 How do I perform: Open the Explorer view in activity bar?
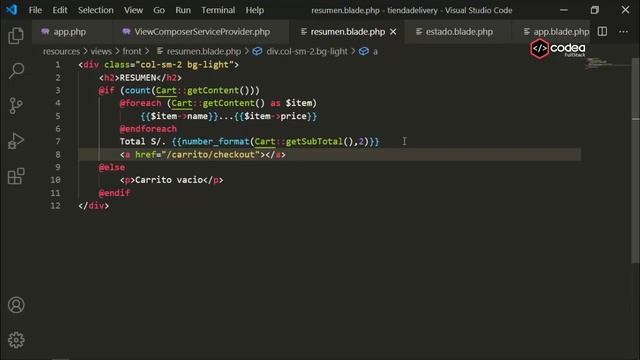pyautogui.click(x=16, y=36)
